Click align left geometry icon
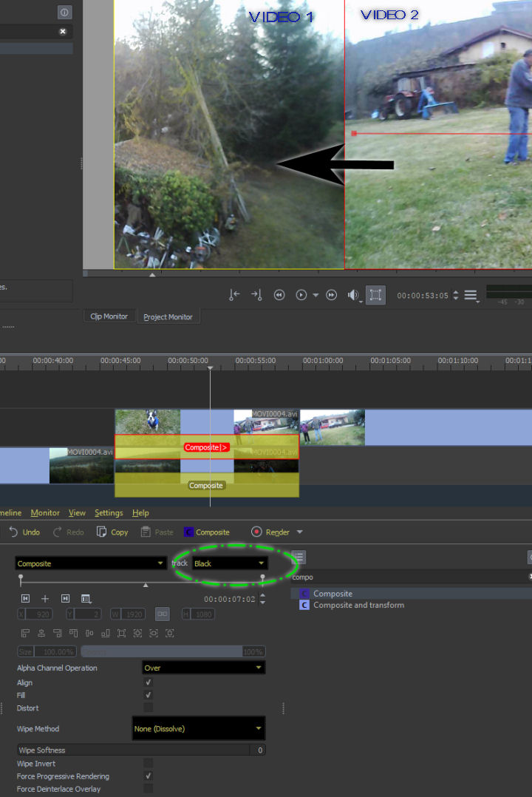The width and height of the screenshot is (532, 797). (x=25, y=633)
